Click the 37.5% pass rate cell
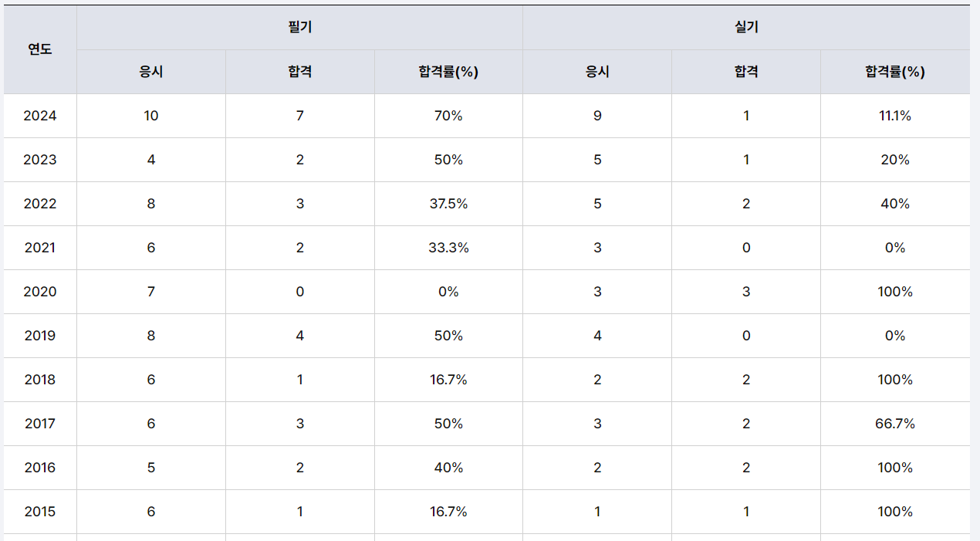This screenshot has width=980, height=541. pos(448,204)
